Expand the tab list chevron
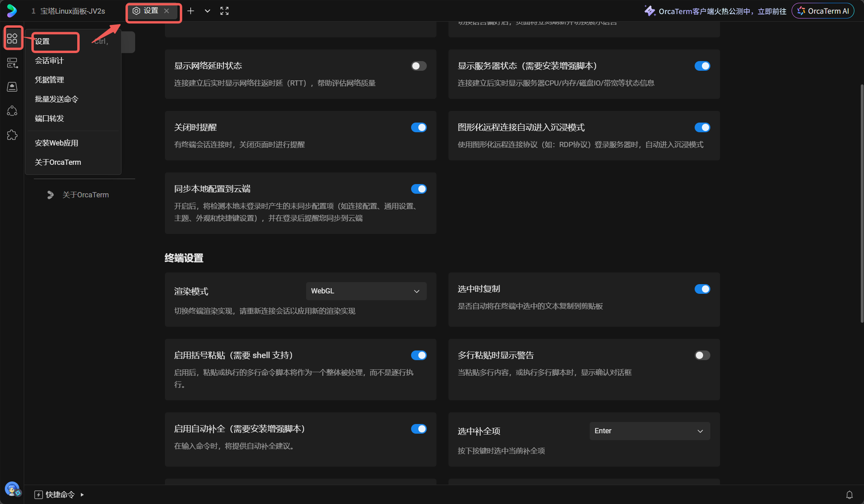This screenshot has height=504, width=864. [x=208, y=11]
